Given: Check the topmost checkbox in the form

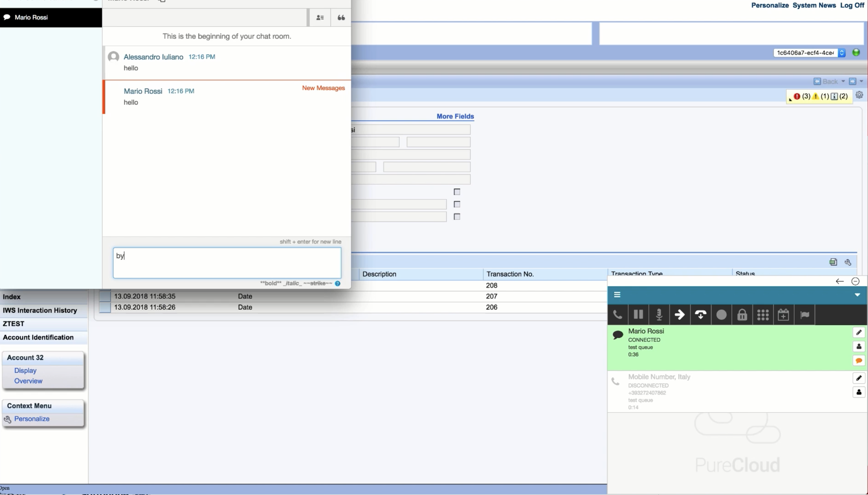Looking at the screenshot, I should pos(456,191).
